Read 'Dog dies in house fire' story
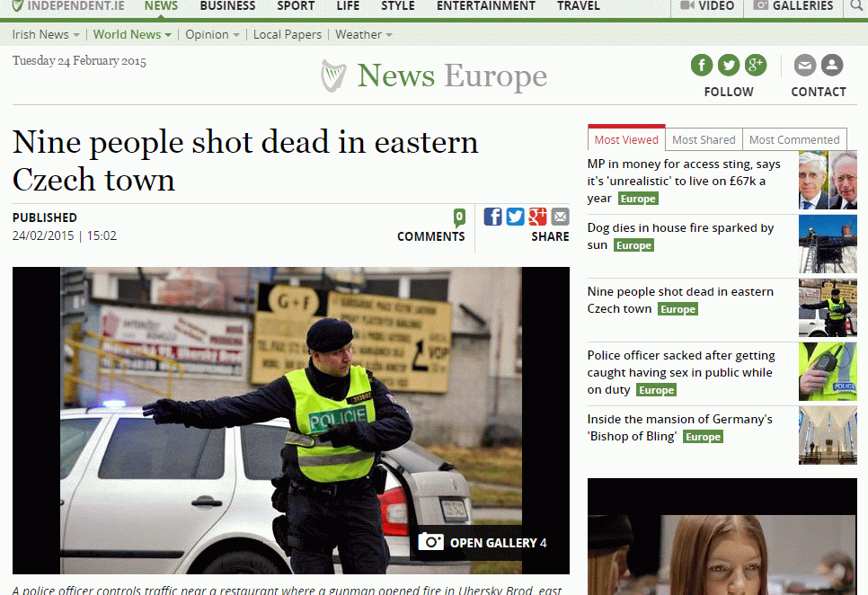The width and height of the screenshot is (868, 595). coord(680,235)
